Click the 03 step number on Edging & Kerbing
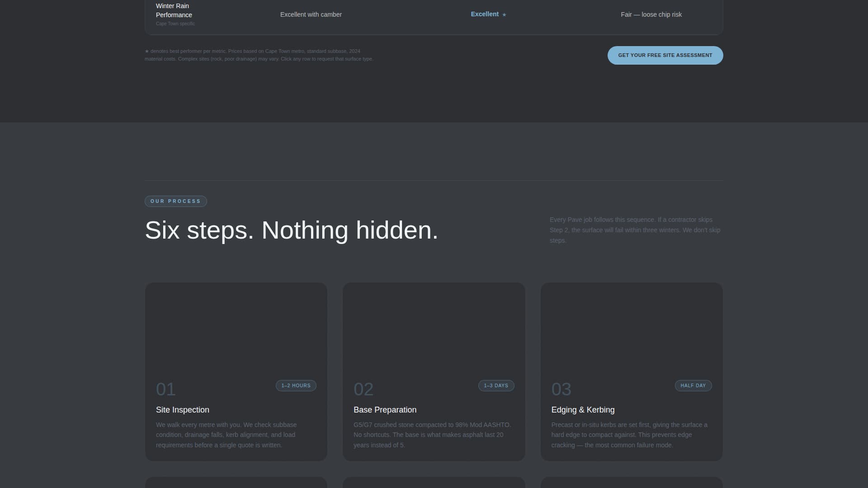 point(561,389)
